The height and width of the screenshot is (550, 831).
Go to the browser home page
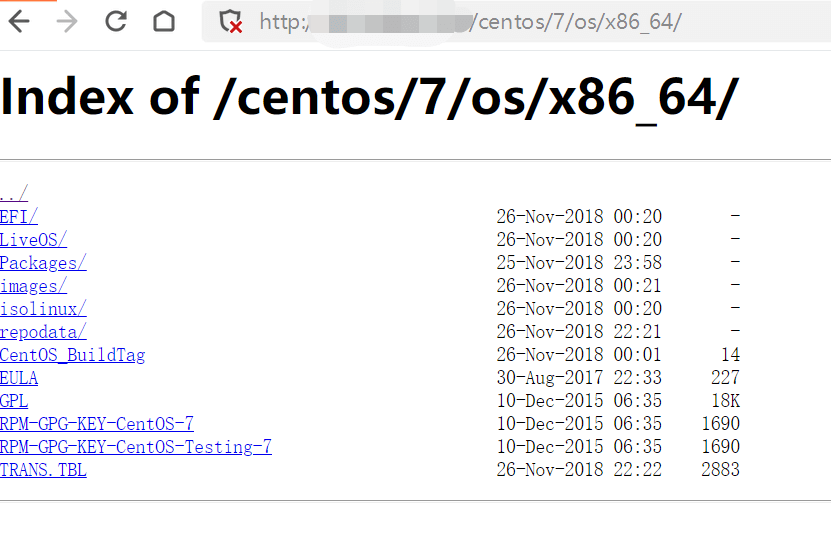click(163, 21)
